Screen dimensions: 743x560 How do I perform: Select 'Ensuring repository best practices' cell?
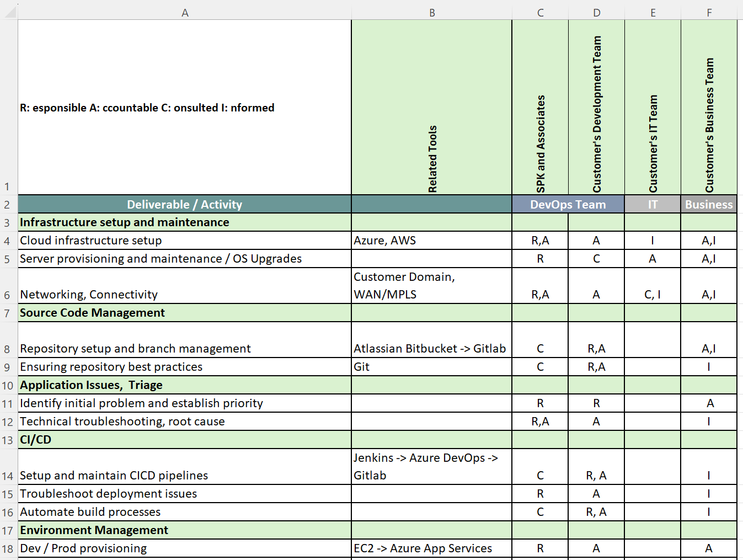point(185,367)
